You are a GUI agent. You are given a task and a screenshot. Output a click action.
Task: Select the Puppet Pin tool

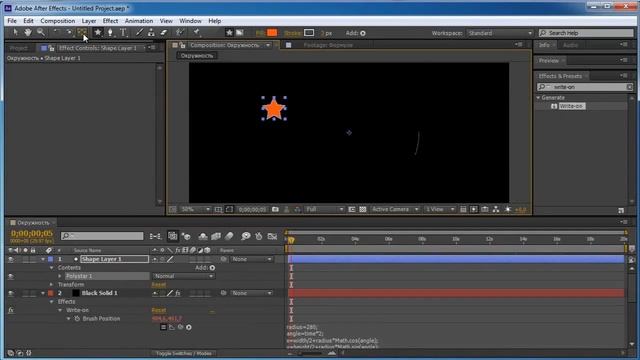click(x=196, y=32)
